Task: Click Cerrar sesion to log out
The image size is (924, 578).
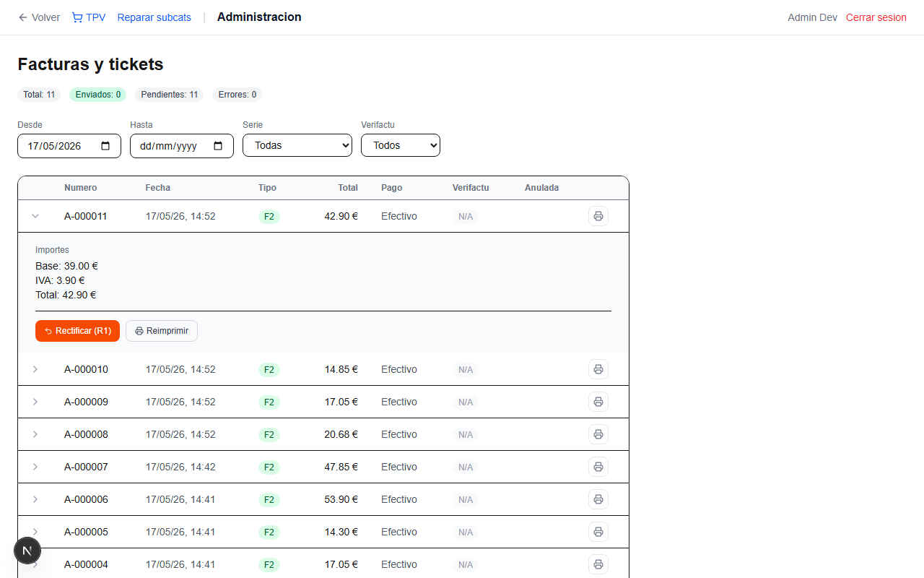Action: [876, 17]
